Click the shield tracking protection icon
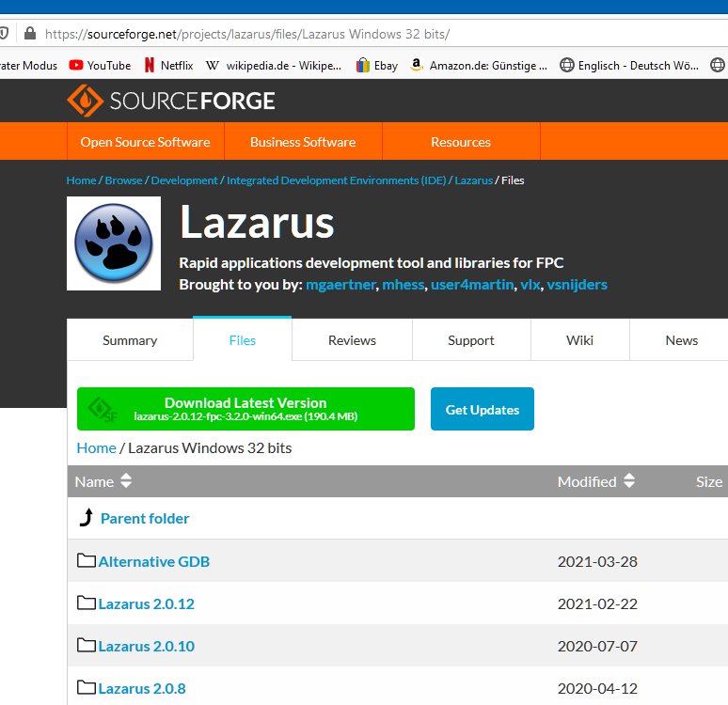This screenshot has width=728, height=705. click(4, 34)
